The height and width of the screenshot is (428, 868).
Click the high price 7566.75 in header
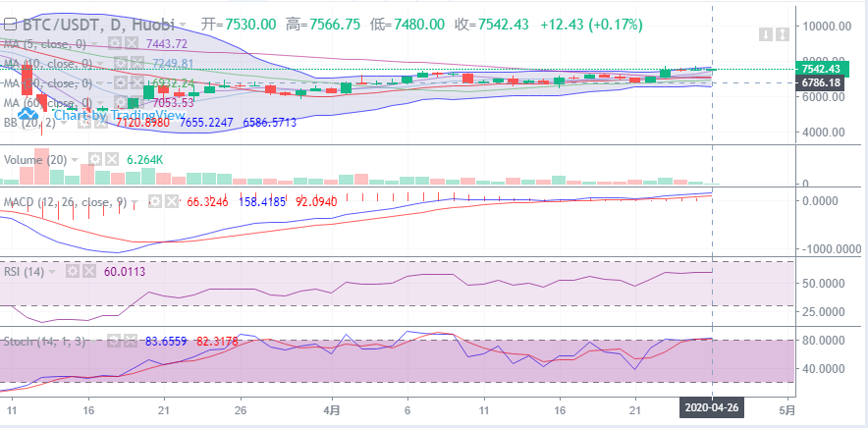coord(335,25)
